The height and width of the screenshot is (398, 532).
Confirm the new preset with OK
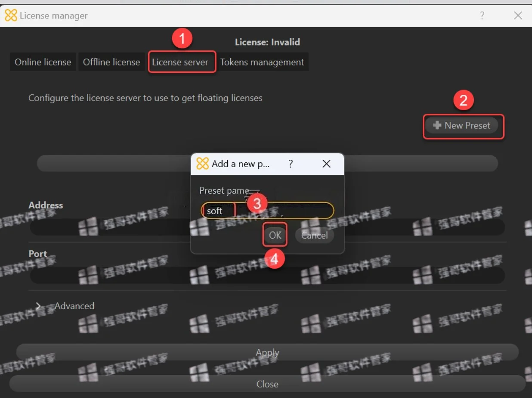point(275,235)
